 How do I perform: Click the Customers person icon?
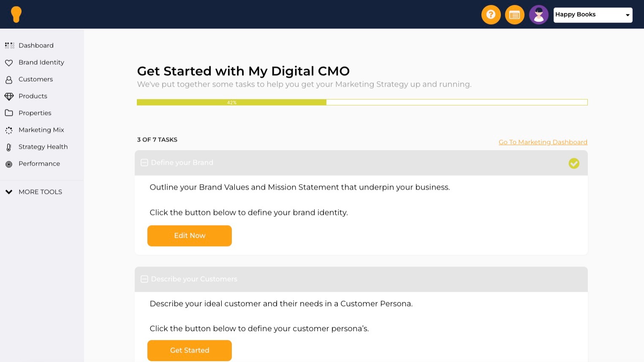(x=9, y=79)
